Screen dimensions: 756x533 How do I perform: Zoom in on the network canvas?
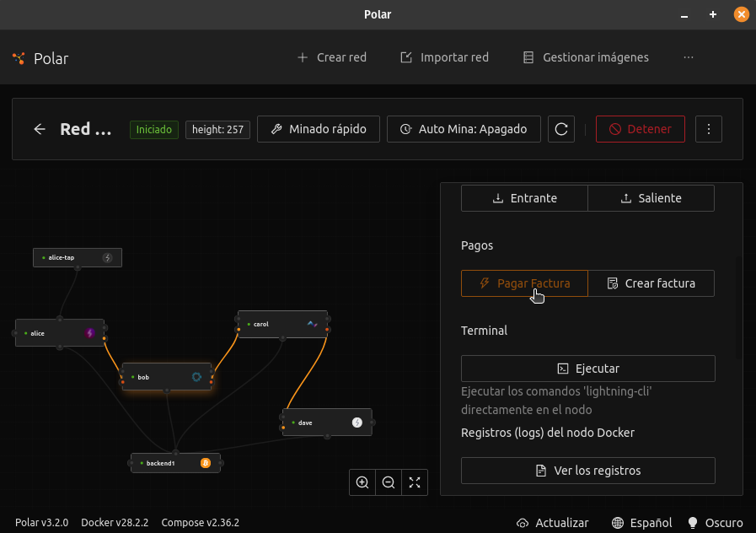[x=362, y=482]
